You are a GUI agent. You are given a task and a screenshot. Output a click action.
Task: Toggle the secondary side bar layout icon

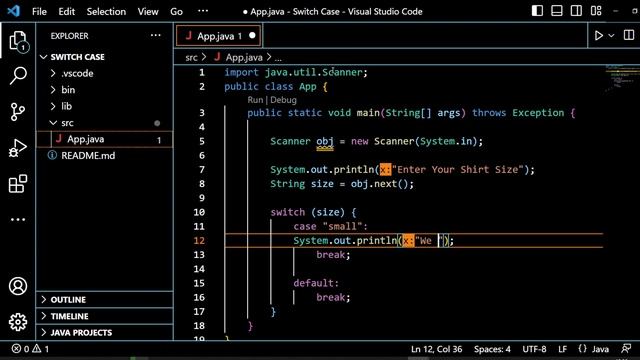[576, 11]
